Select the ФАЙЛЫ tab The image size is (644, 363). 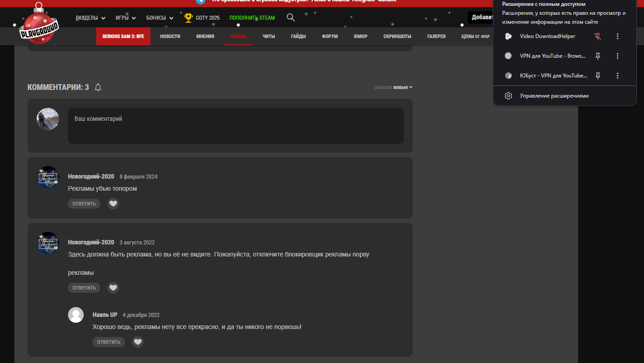238,36
